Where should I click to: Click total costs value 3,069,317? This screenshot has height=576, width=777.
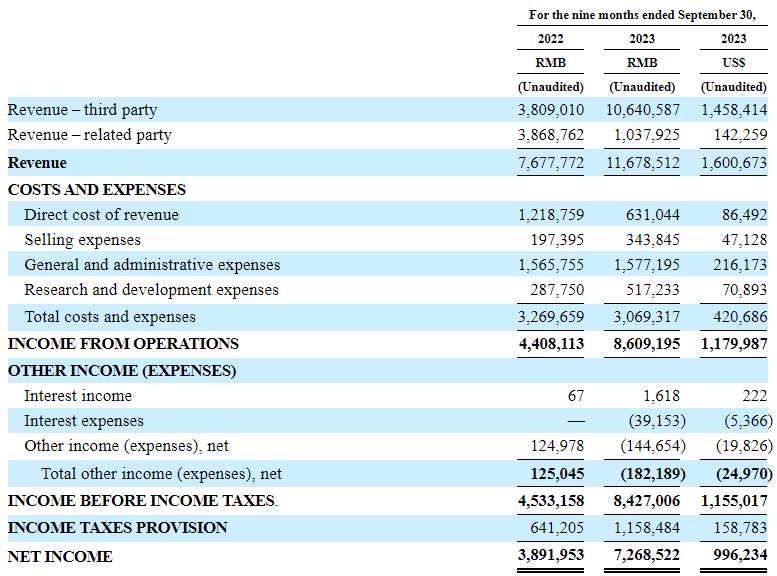[x=647, y=317]
